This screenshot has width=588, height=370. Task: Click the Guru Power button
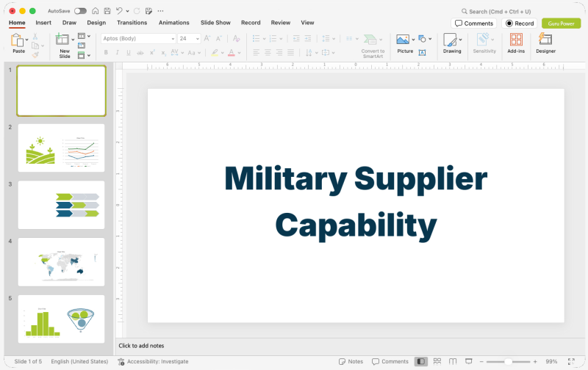tap(561, 23)
